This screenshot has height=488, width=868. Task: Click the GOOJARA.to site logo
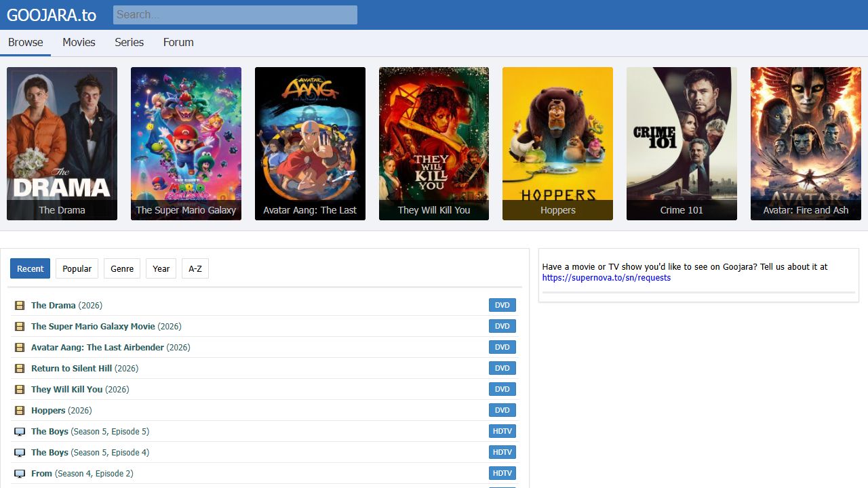tap(52, 15)
